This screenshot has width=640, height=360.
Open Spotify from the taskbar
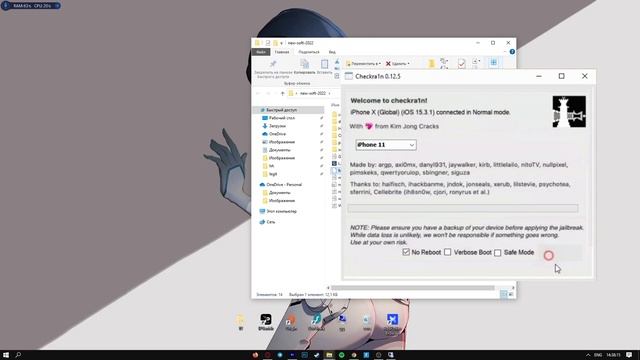342,355
